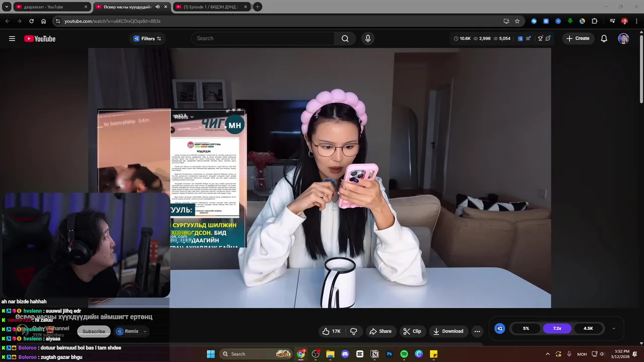Start voice search with microphone
This screenshot has width=644, height=362.
(368, 38)
